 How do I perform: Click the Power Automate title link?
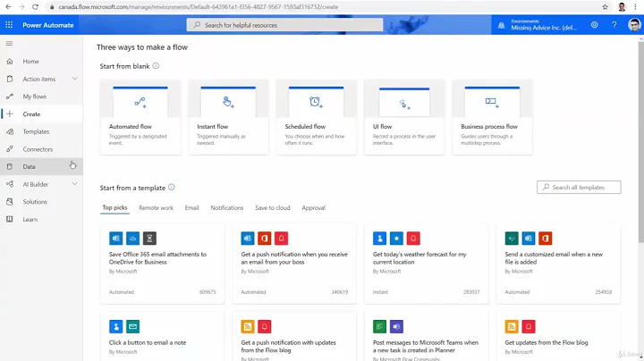pos(48,25)
